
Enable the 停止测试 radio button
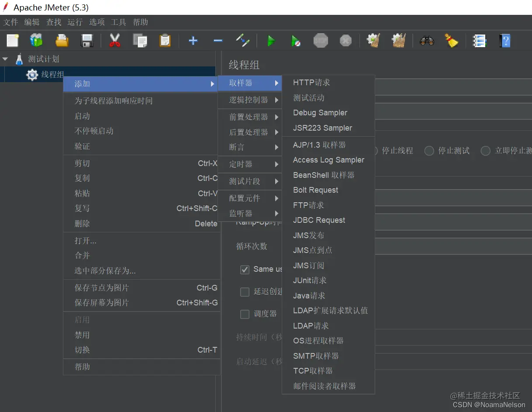(x=428, y=150)
